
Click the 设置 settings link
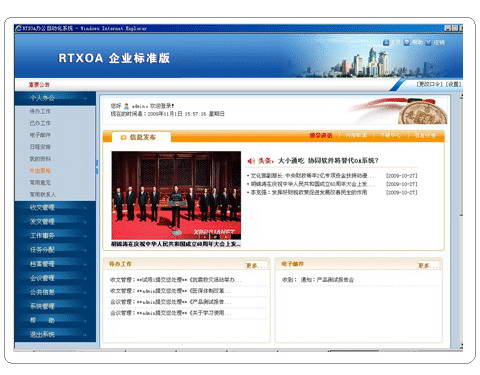(x=454, y=85)
